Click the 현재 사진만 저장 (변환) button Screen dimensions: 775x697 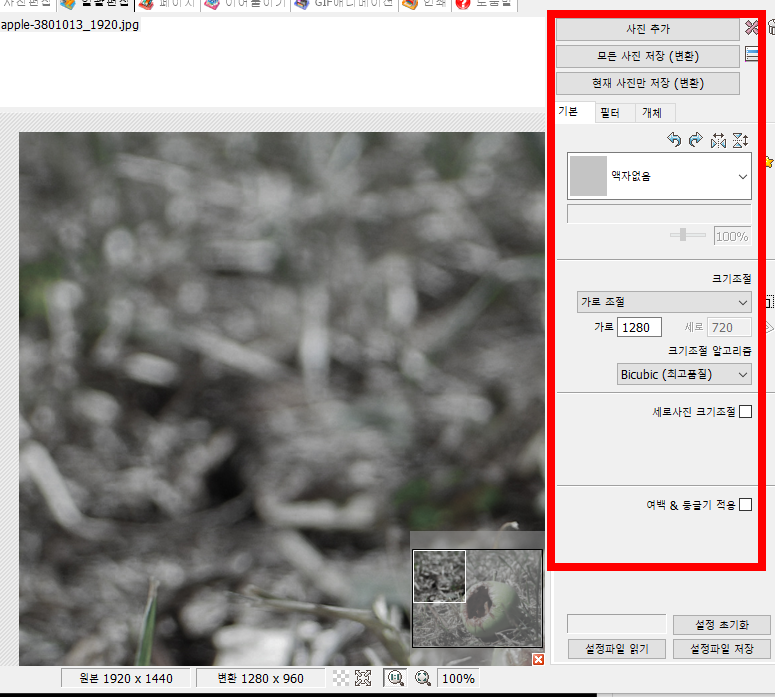click(x=647, y=83)
